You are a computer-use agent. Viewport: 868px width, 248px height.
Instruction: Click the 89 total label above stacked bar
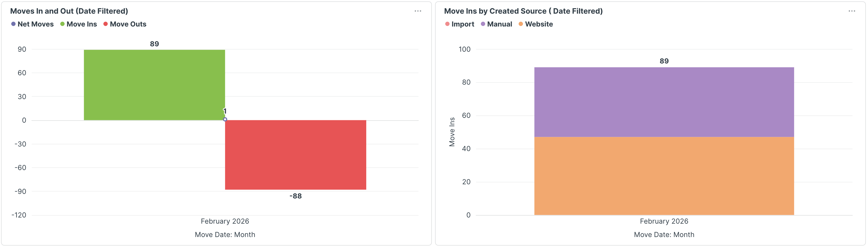[x=664, y=61]
